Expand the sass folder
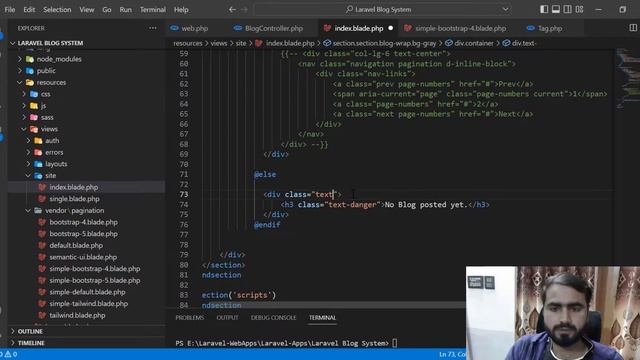Viewport: 640px width, 360px height. 47,117
